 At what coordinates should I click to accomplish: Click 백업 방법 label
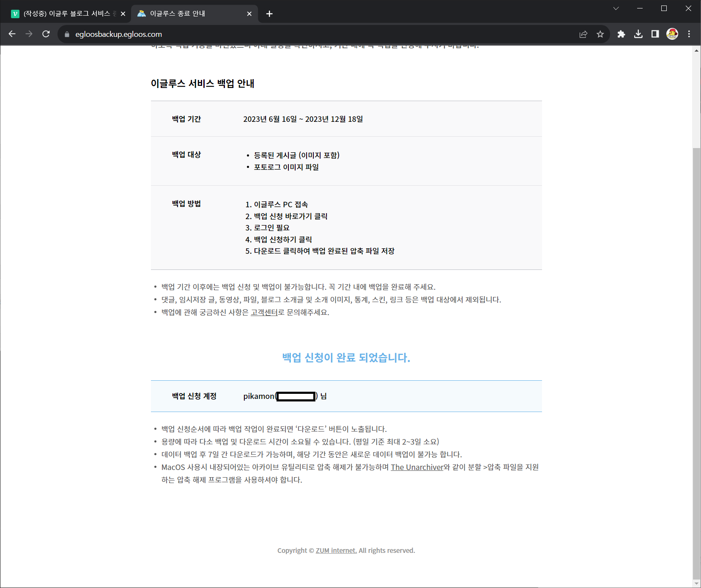[186, 203]
